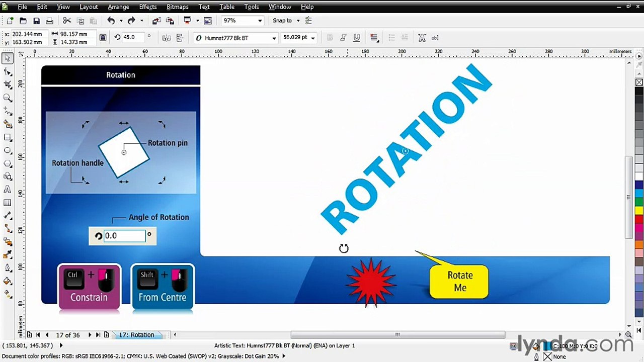644x362 pixels.
Task: Toggle italic text formatting
Action: click(343, 38)
